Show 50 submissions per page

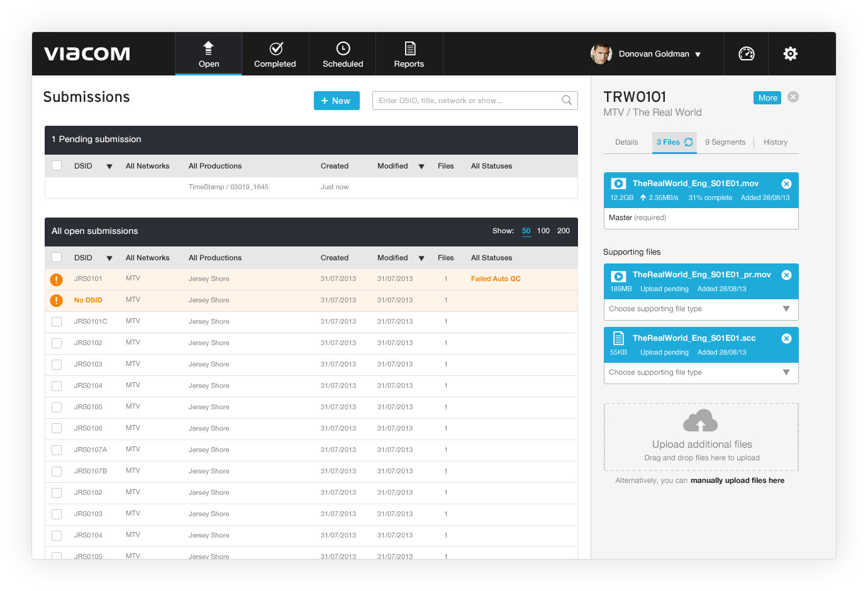[526, 231]
